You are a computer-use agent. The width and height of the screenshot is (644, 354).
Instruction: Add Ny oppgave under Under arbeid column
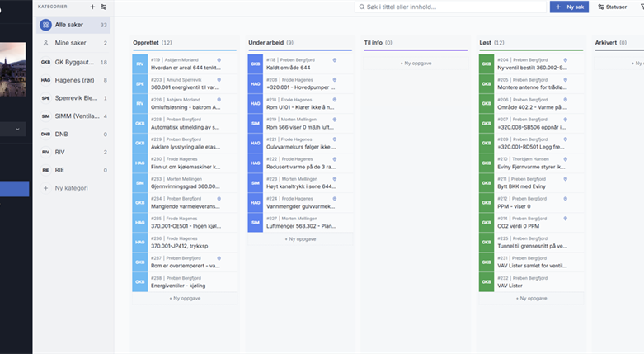(x=300, y=238)
